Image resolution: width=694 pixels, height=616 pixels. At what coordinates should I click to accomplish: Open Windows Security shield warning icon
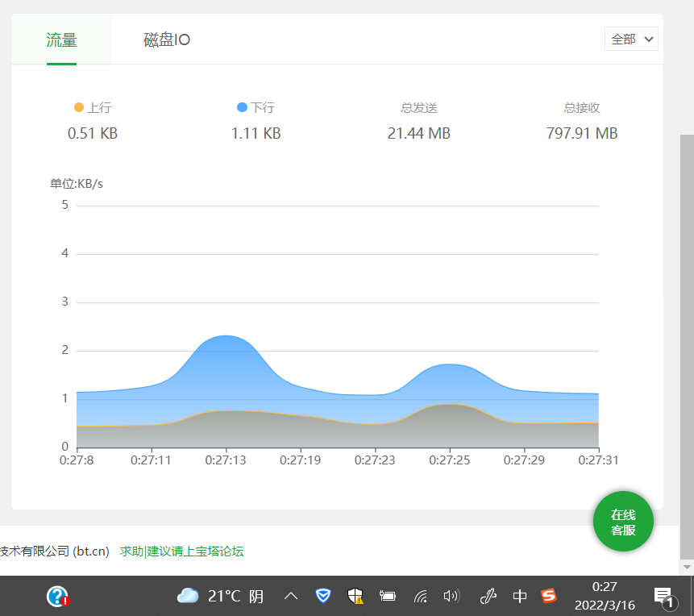(355, 596)
